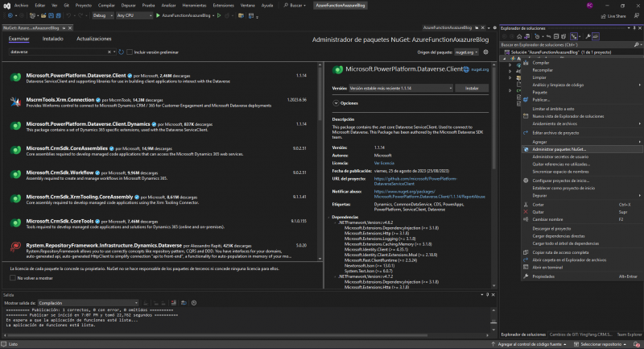The image size is (644, 349).
Task: Click the user account avatar FC
Action: click(589, 6)
